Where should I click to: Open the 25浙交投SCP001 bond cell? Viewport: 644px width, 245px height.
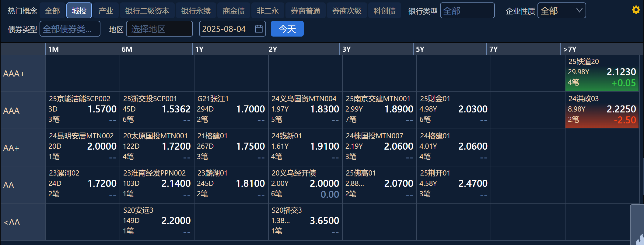point(157,110)
